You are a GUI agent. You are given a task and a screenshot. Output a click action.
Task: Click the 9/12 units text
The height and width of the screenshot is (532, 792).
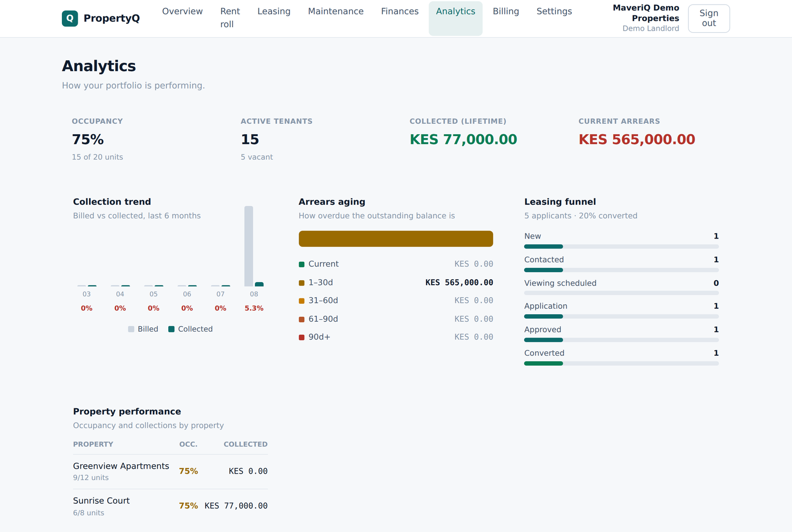pyautogui.click(x=91, y=478)
